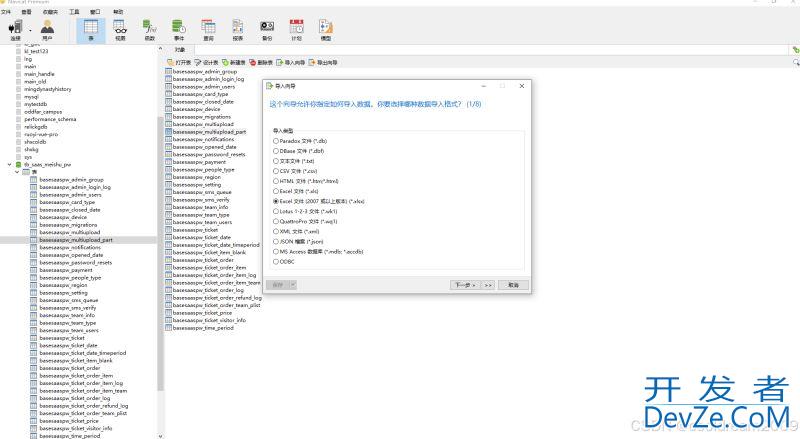The width and height of the screenshot is (800, 439).
Task: Open the Model (模型) toolbar icon
Action: coord(325,29)
